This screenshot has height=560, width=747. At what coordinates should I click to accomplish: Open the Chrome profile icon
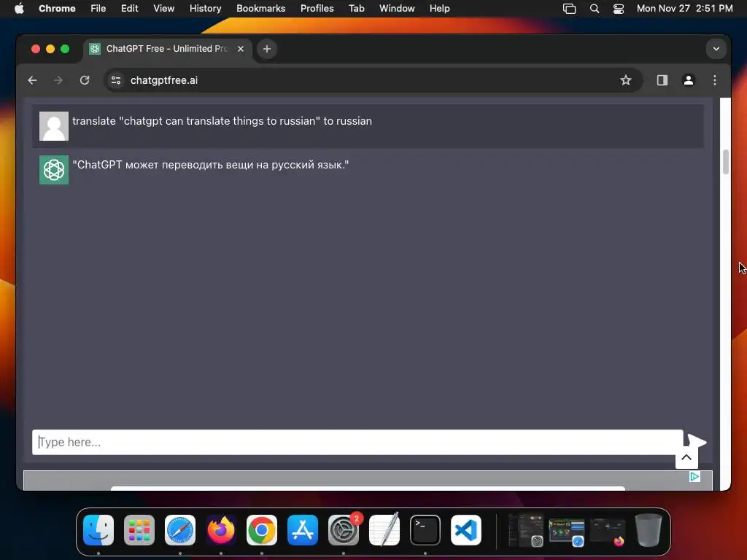[689, 80]
